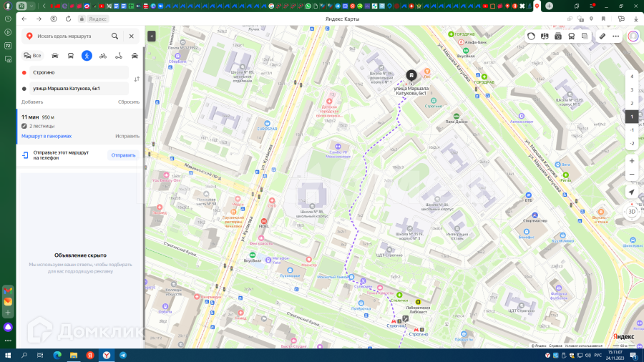The image size is (644, 362).
Task: Open the Windows Start menu
Action: click(8, 356)
